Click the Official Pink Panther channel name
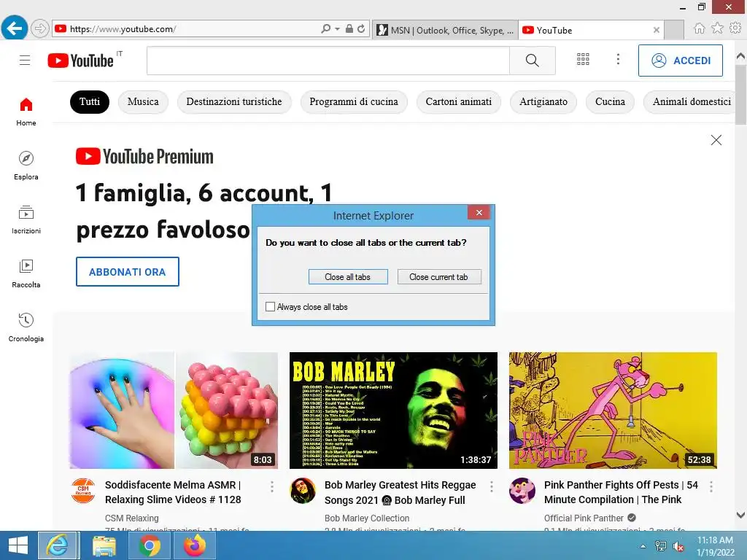Image resolution: width=747 pixels, height=560 pixels. pyautogui.click(x=584, y=518)
